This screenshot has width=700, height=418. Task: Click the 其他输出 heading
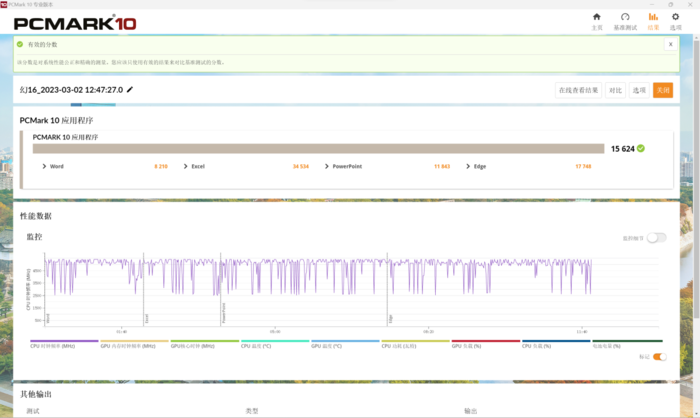pyautogui.click(x=36, y=394)
